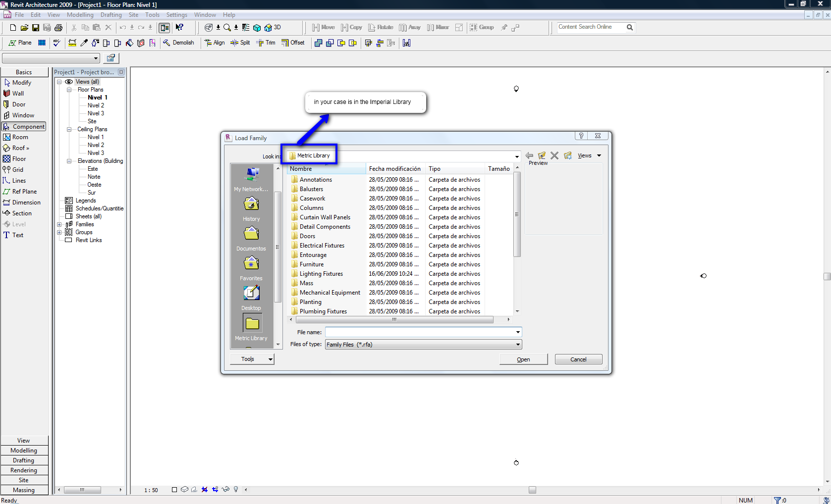Screen dimensions: 831x504
Task: Choose the Window tool in the design bar
Action: coord(19,115)
